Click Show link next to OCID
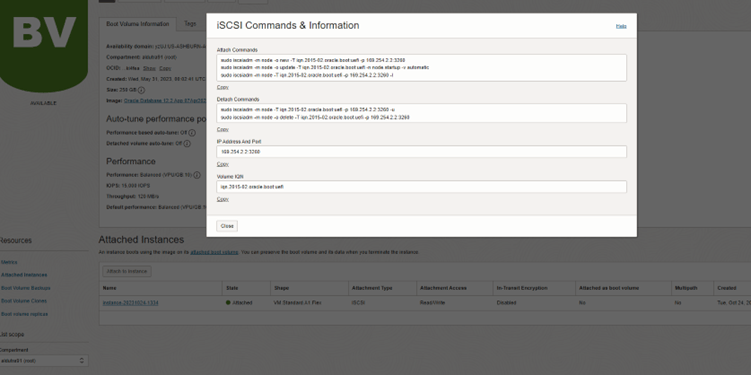Viewport: 751px width, 375px height. tap(149, 68)
